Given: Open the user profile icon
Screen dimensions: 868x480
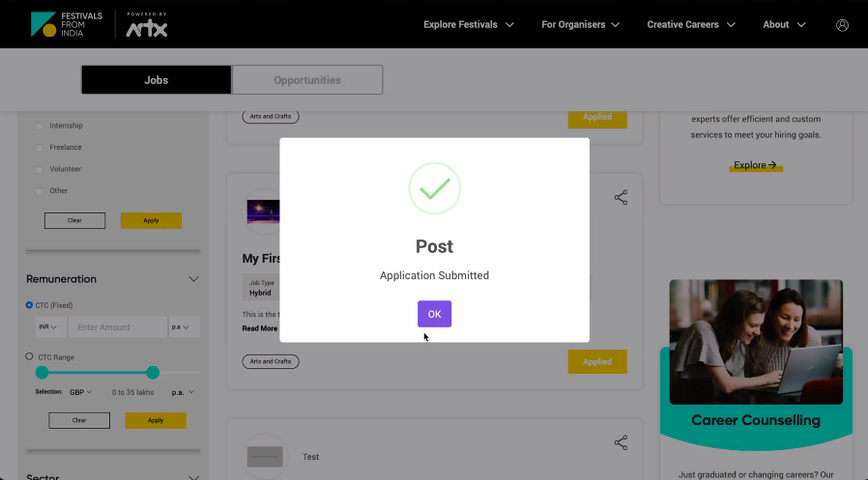Looking at the screenshot, I should tap(842, 25).
